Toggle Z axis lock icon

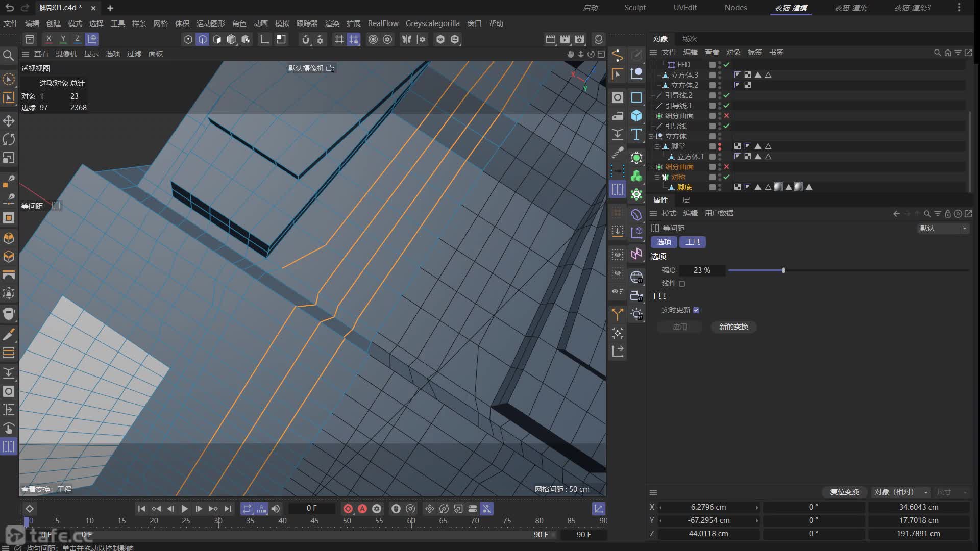tap(77, 39)
